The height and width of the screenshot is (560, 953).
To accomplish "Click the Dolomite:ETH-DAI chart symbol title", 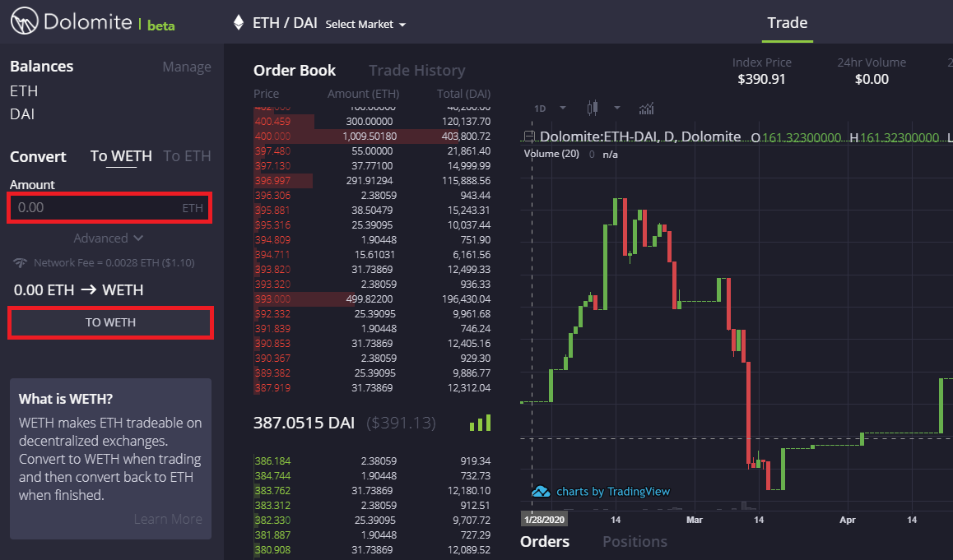I will click(640, 137).
